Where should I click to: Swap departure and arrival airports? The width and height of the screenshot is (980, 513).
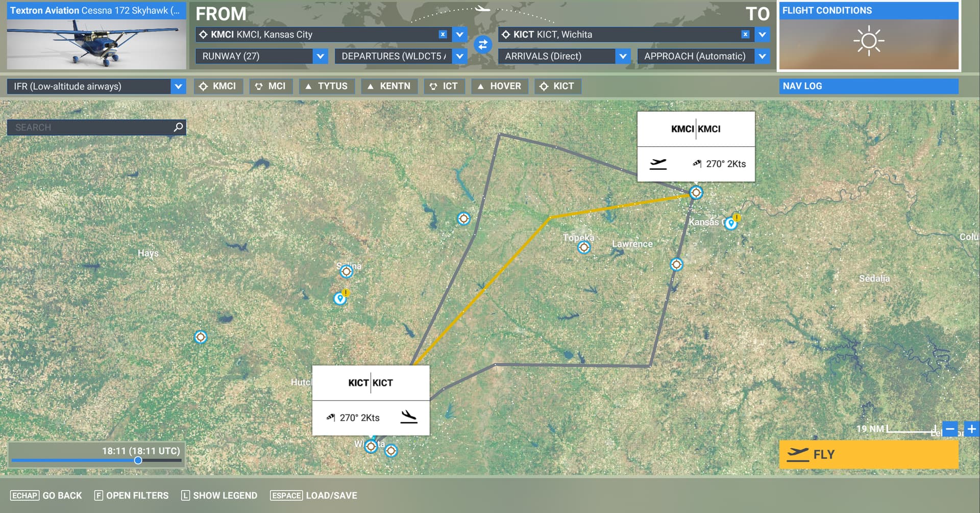(x=482, y=45)
